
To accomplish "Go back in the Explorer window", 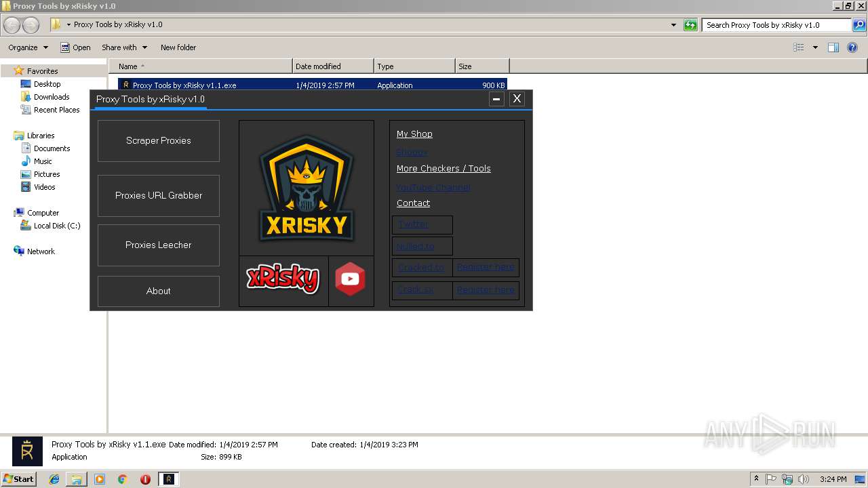I will (x=12, y=25).
